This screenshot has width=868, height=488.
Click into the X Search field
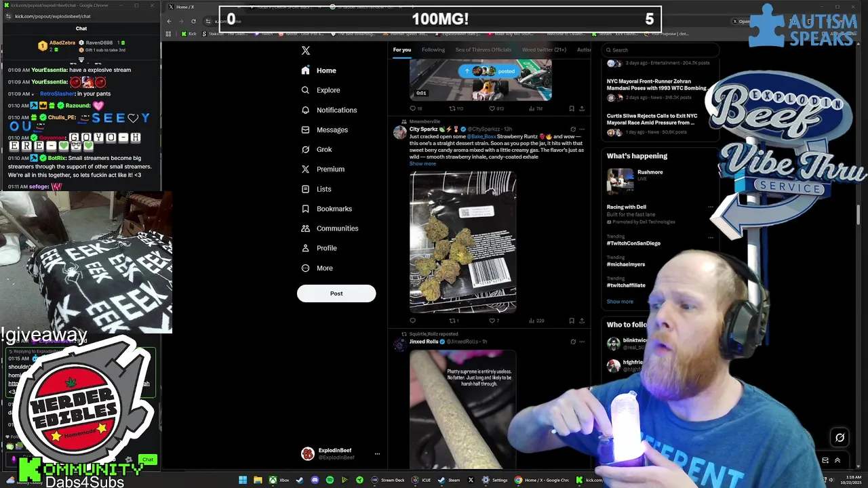[x=659, y=50]
